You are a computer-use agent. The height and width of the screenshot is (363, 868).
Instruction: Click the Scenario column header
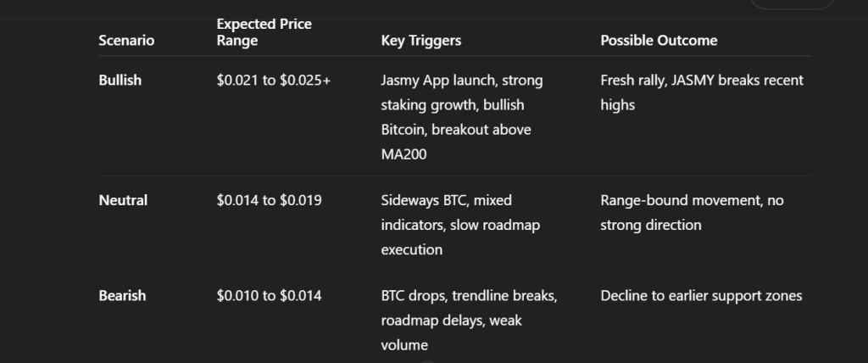[x=126, y=41]
